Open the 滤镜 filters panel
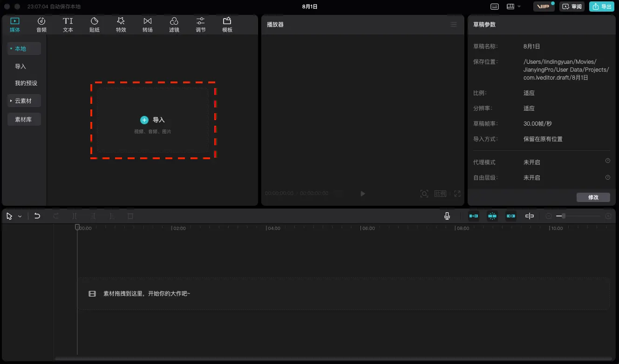 tap(174, 25)
